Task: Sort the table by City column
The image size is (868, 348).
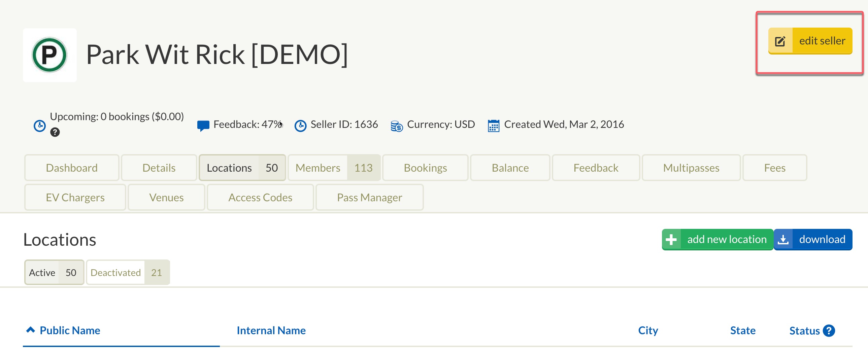Action: tap(648, 331)
